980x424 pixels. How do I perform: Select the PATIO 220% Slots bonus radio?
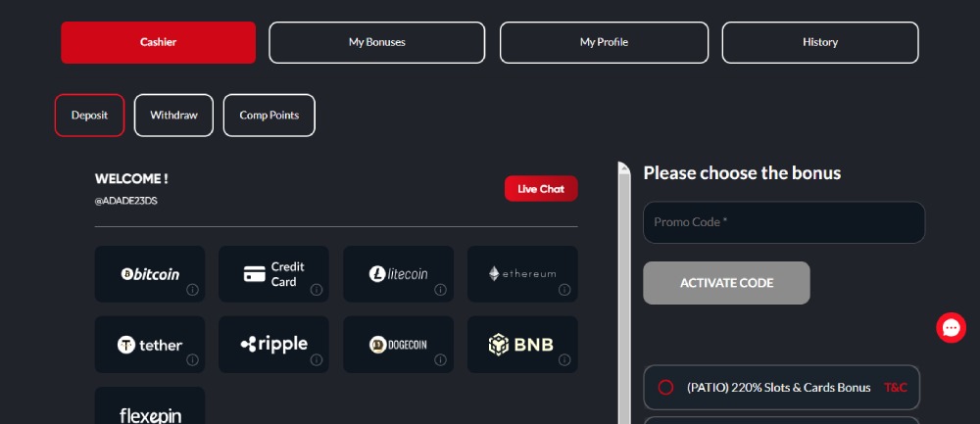coord(665,388)
